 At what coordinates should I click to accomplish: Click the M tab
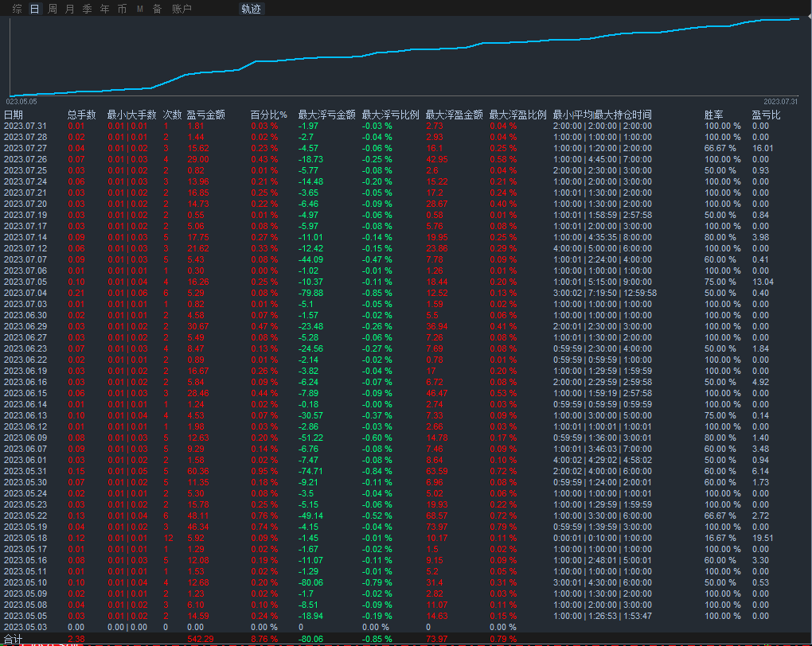[140, 9]
